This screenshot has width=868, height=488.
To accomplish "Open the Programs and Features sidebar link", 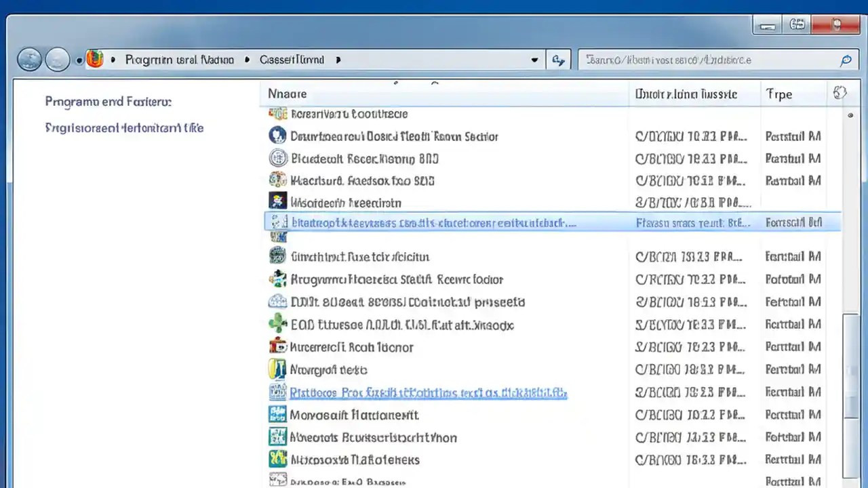I will (x=108, y=101).
